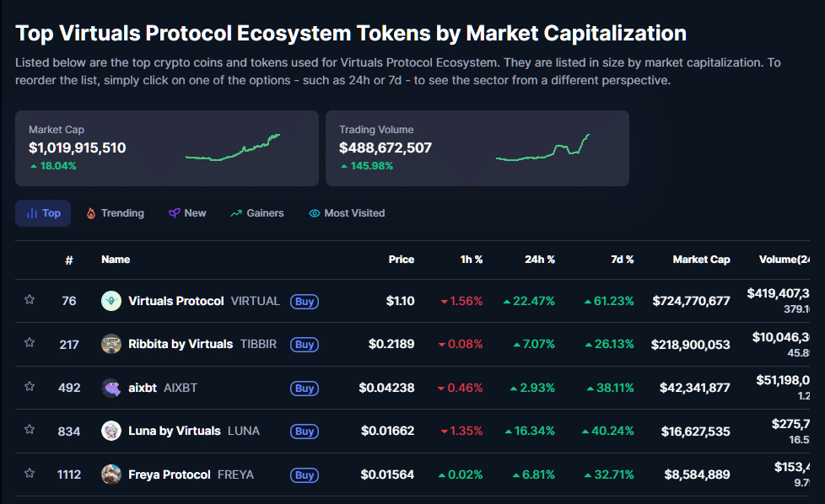The height and width of the screenshot is (504, 825).
Task: Switch to the Top tab
Action: coord(42,212)
